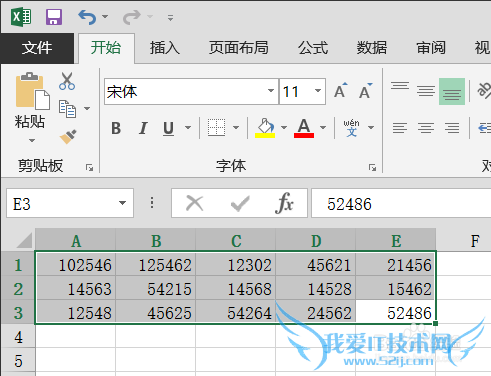Align text right

452,128
